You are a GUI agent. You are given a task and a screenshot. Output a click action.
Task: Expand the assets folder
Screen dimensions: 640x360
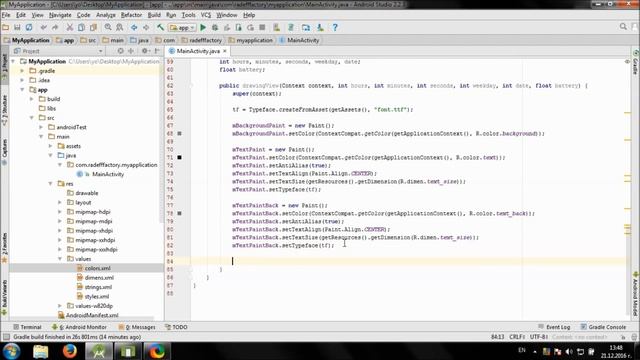pyautogui.click(x=51, y=146)
